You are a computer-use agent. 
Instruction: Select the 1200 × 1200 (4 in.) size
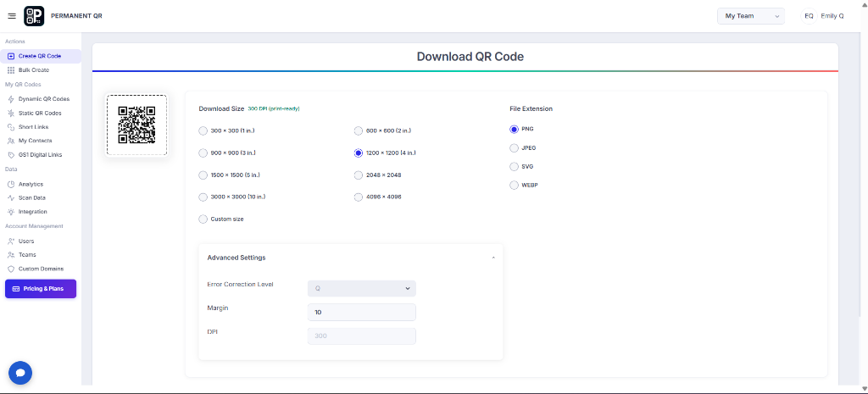coord(359,153)
